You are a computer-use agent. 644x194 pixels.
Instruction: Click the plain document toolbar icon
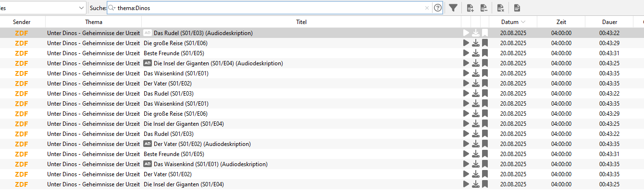pyautogui.click(x=517, y=8)
